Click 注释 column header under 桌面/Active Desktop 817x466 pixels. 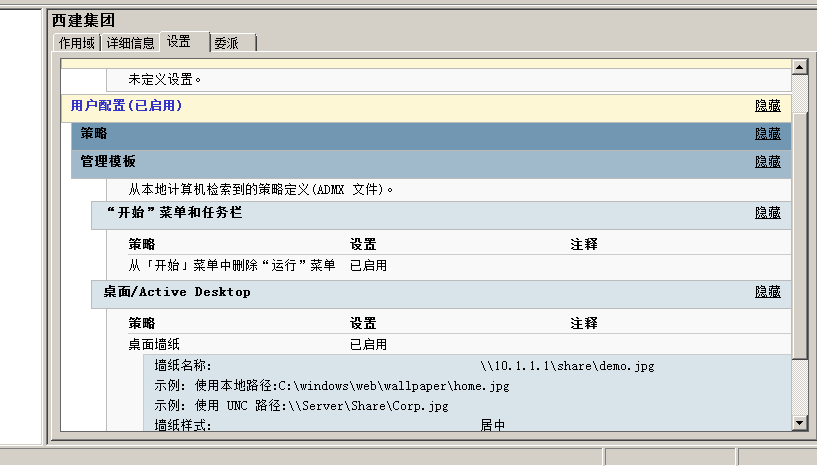click(x=584, y=323)
